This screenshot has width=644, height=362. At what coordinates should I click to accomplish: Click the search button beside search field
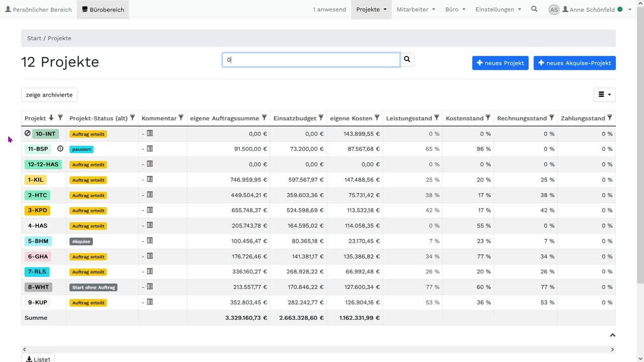click(407, 60)
